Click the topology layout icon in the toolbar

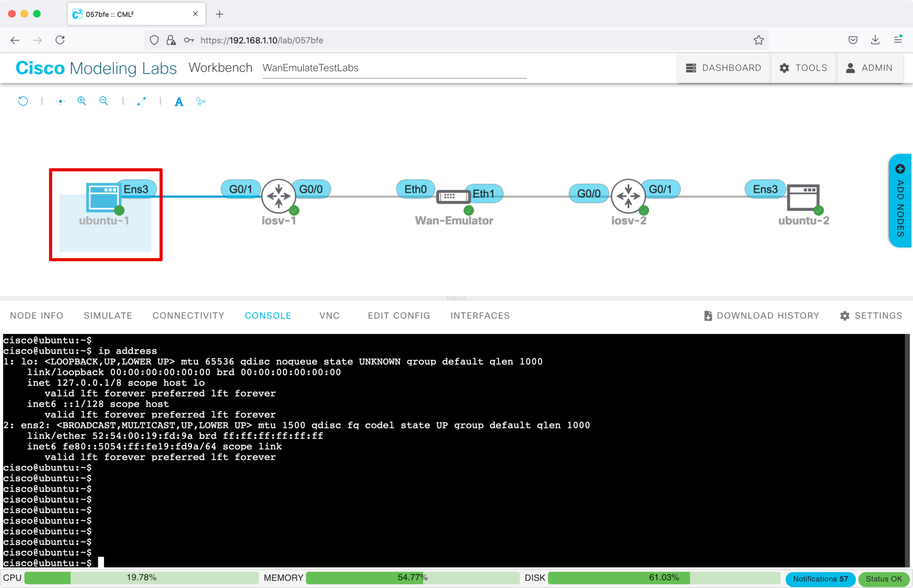click(200, 102)
